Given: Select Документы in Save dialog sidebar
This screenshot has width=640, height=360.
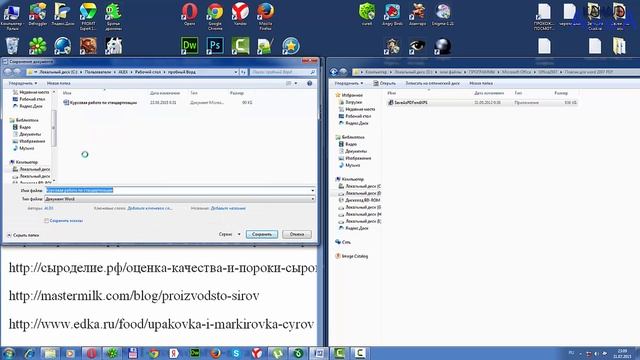Looking at the screenshot, I should coord(27,134).
